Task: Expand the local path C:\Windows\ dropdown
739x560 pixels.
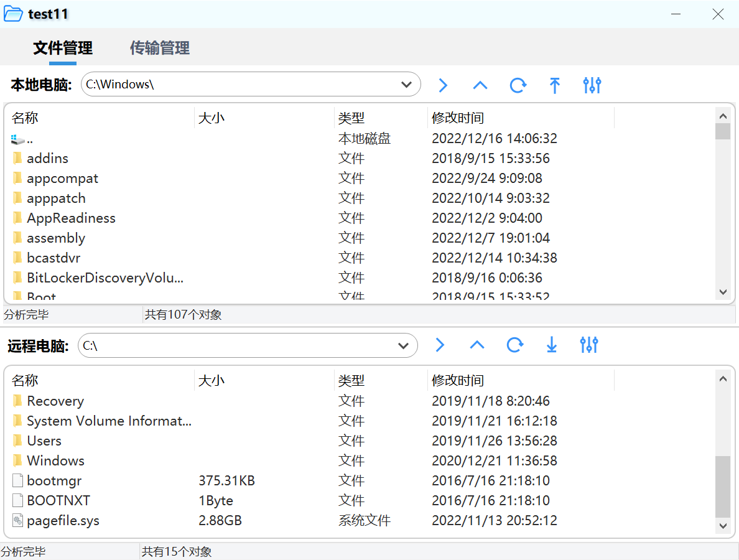Action: tap(406, 85)
